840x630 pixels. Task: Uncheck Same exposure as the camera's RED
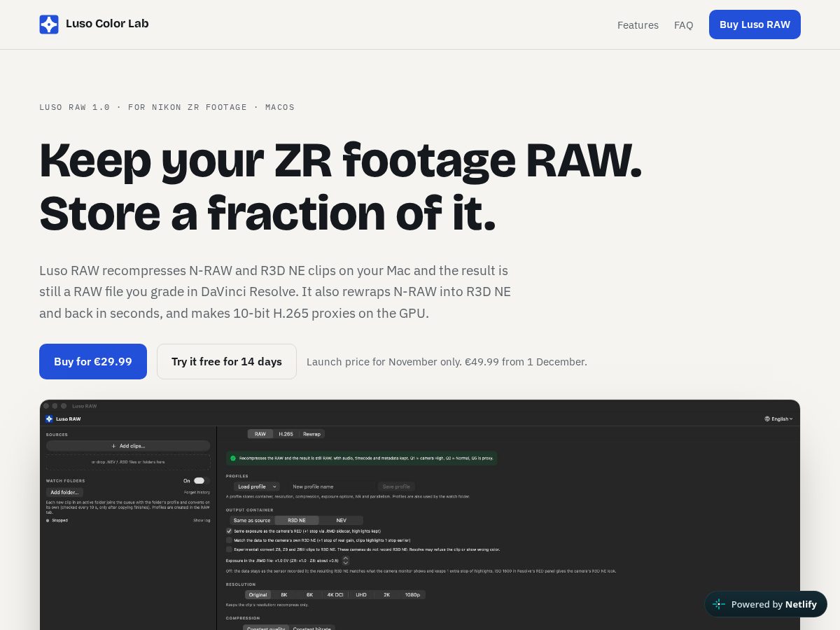pos(229,531)
